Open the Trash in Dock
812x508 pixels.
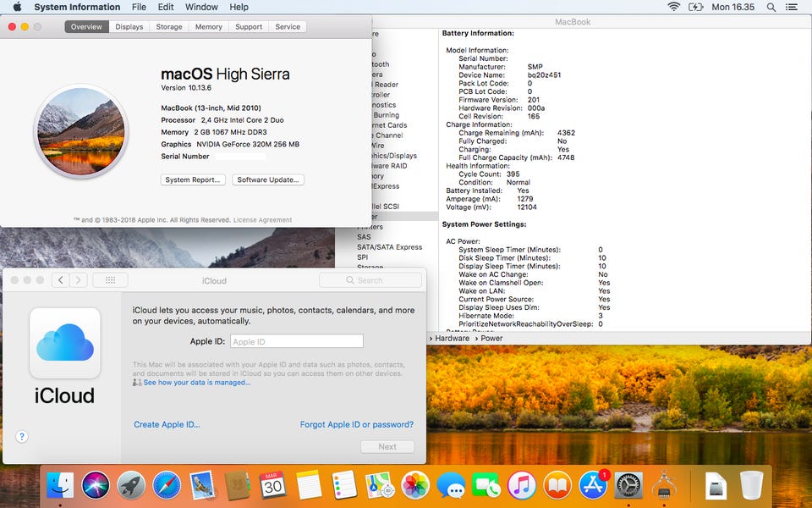tap(751, 486)
